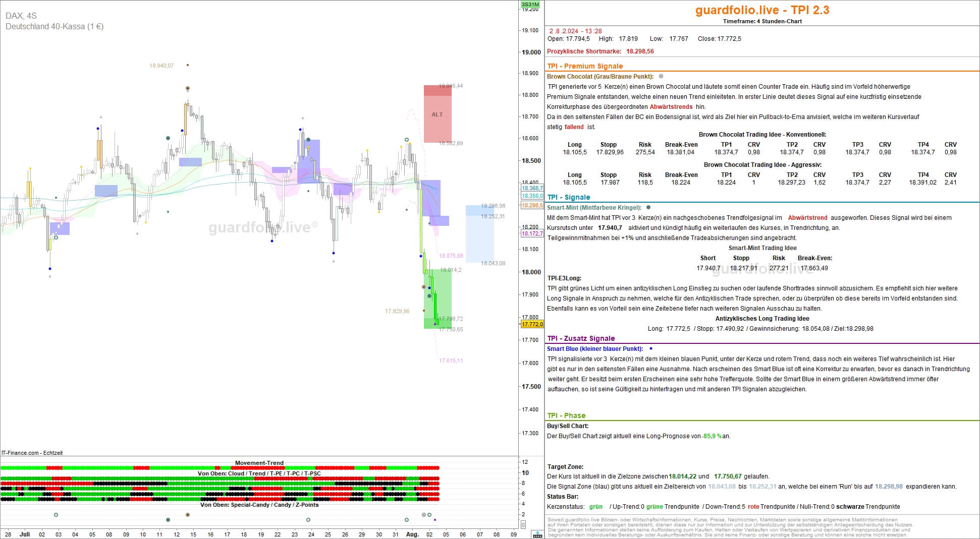Click the 18.075,89 pink level label
Screen dimensions: 980x539
[451, 256]
